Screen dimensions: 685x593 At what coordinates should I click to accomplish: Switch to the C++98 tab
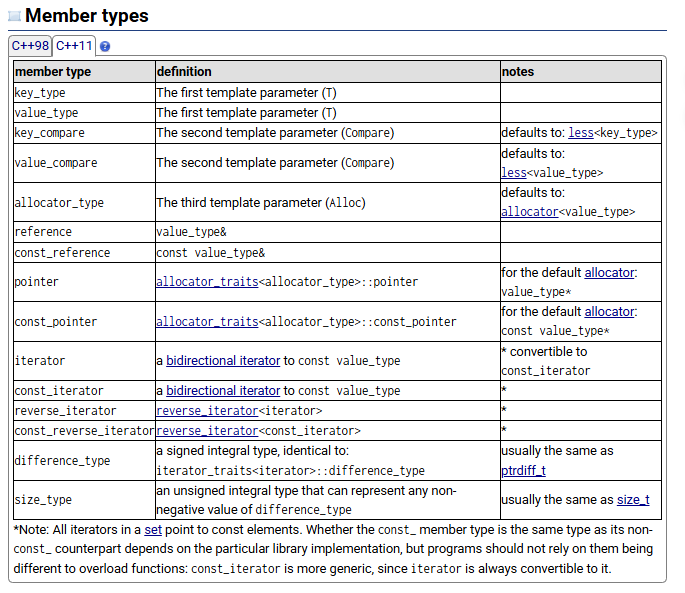[x=30, y=45]
